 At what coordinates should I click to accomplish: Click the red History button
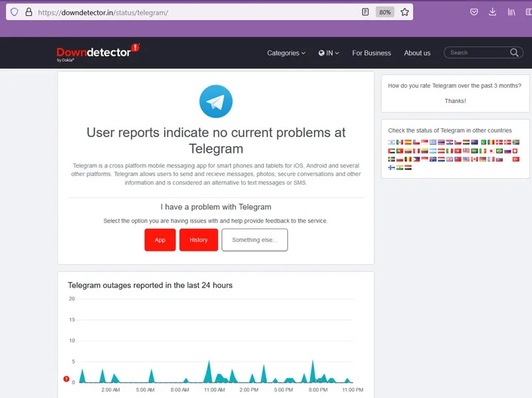tap(198, 240)
